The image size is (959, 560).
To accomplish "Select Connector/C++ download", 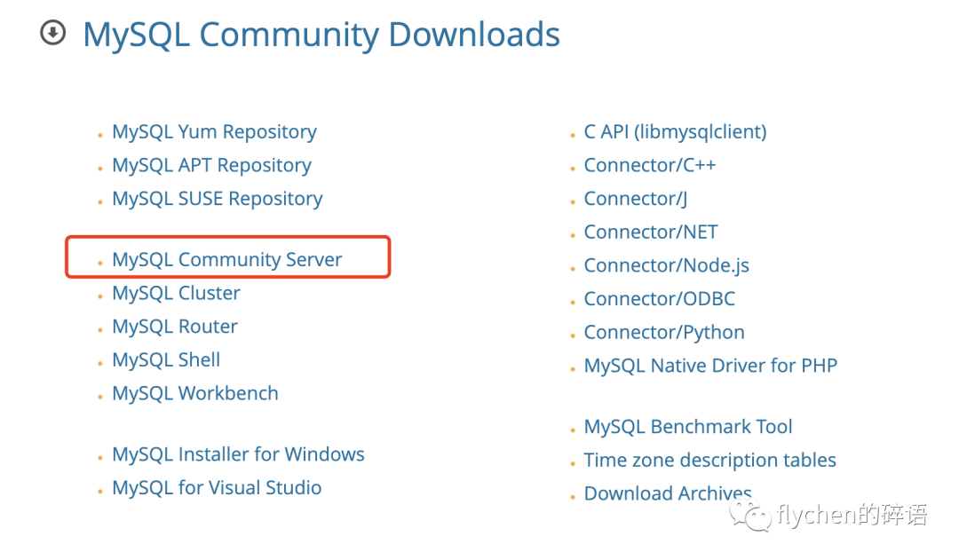I will tap(649, 165).
